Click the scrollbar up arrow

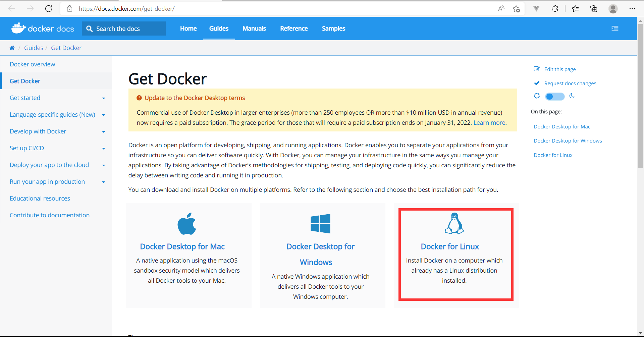[x=640, y=20]
